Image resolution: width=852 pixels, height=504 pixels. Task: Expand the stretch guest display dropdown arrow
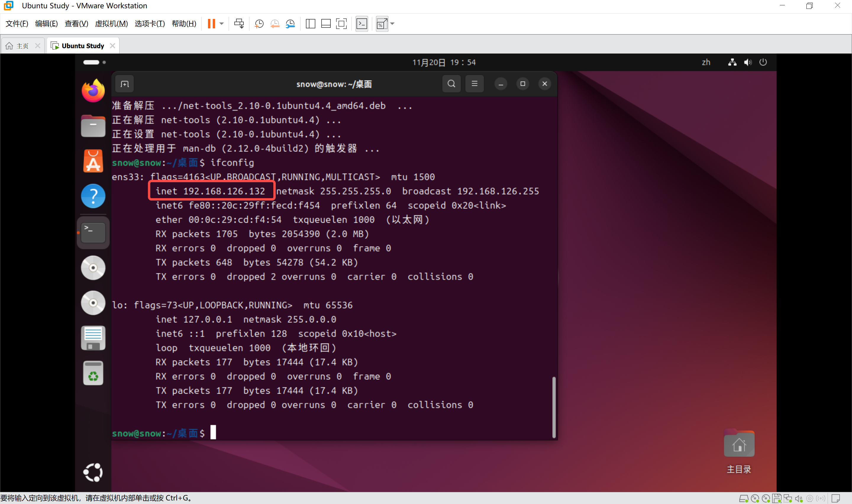pyautogui.click(x=393, y=24)
